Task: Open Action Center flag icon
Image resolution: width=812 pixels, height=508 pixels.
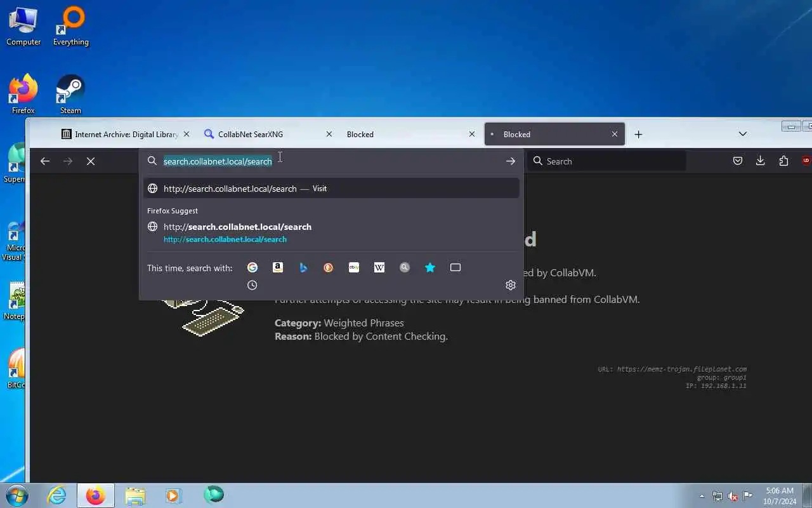Action: coord(748,496)
